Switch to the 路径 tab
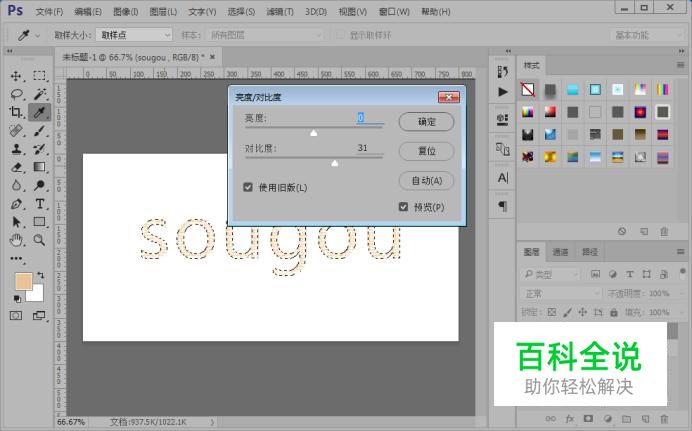The height and width of the screenshot is (431, 692). pos(590,252)
